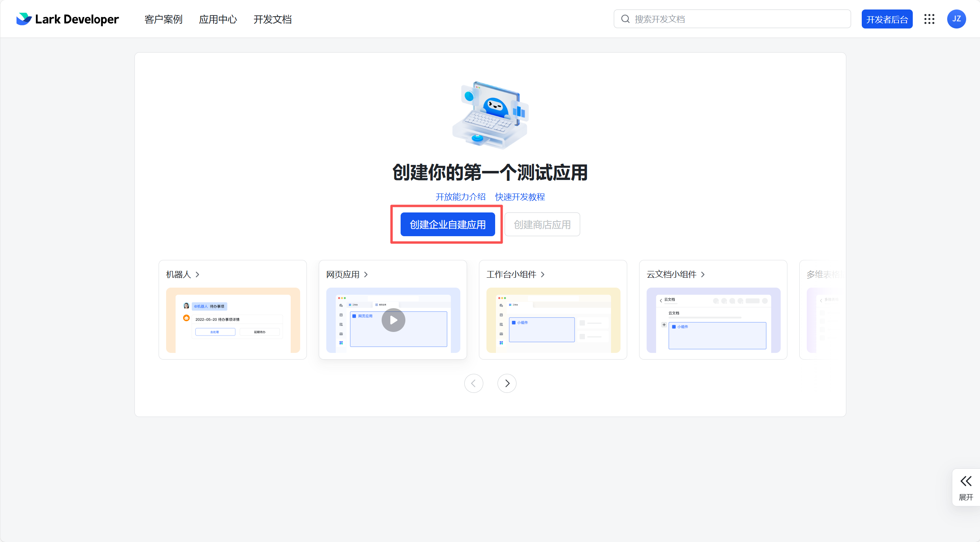Screen dimensions: 980x542
Task: Click the JZ avatar
Action: tap(957, 19)
